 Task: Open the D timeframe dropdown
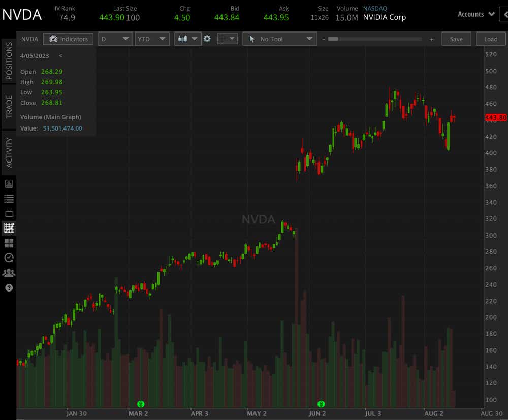[x=115, y=39]
